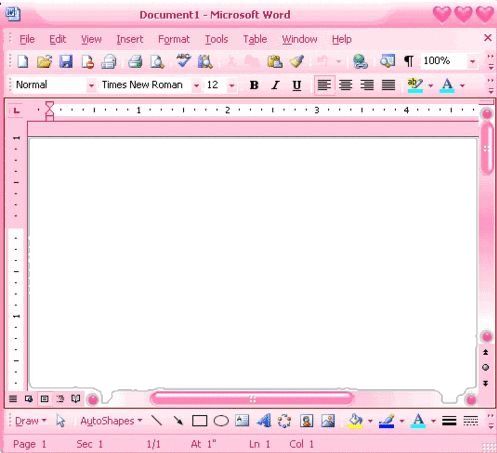Expand the Zoom 100% dropdown
Screen dimensions: 497x453
tap(472, 61)
